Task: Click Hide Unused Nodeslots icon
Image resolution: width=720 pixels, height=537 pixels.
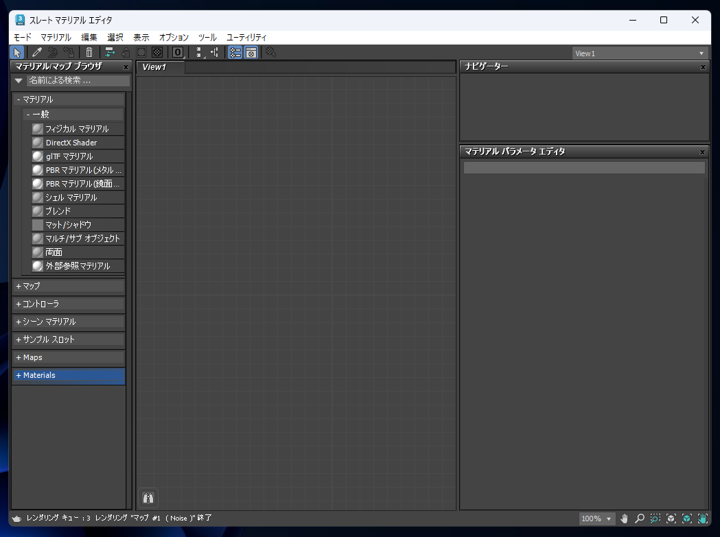Action: click(x=125, y=52)
